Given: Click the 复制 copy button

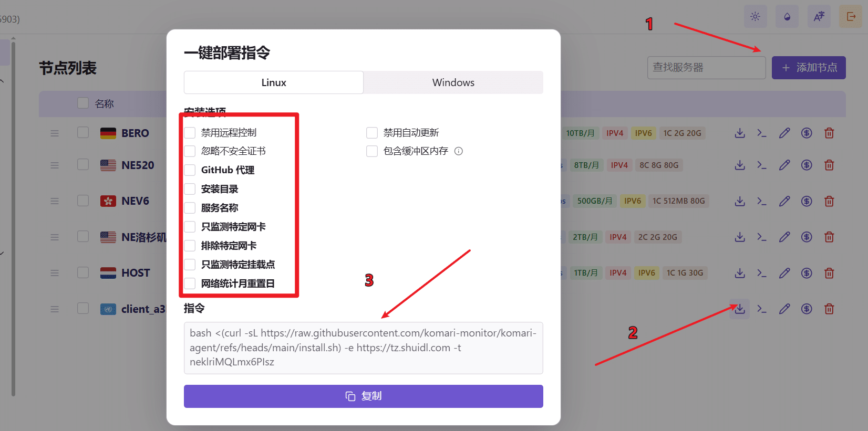Looking at the screenshot, I should coord(363,396).
